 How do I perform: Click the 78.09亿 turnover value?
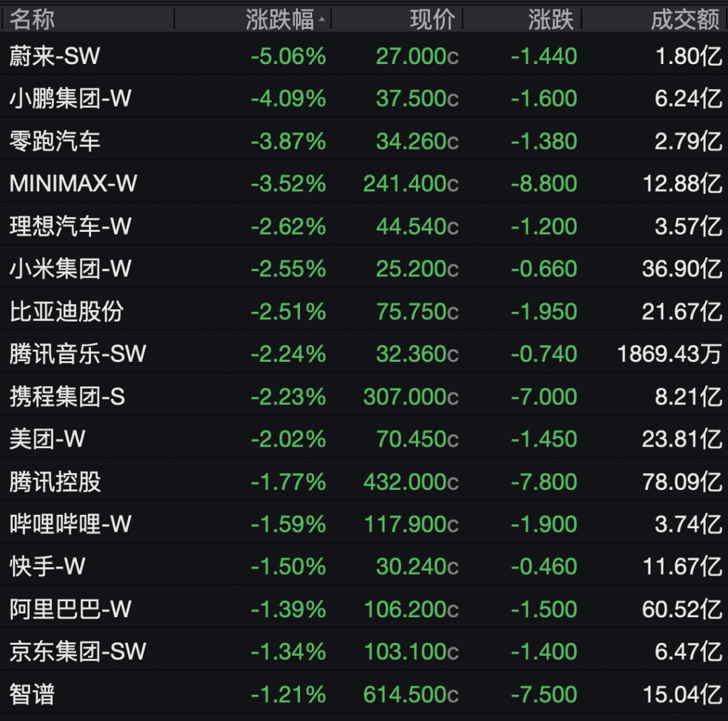(x=682, y=482)
